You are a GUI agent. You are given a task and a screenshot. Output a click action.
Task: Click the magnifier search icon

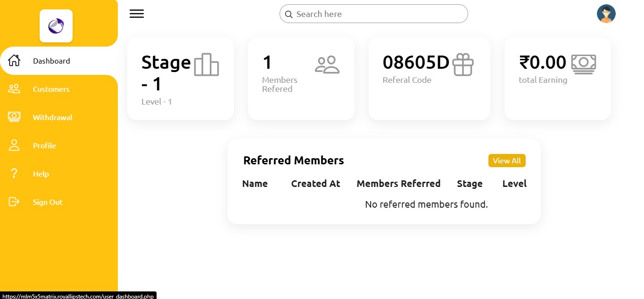pos(289,15)
